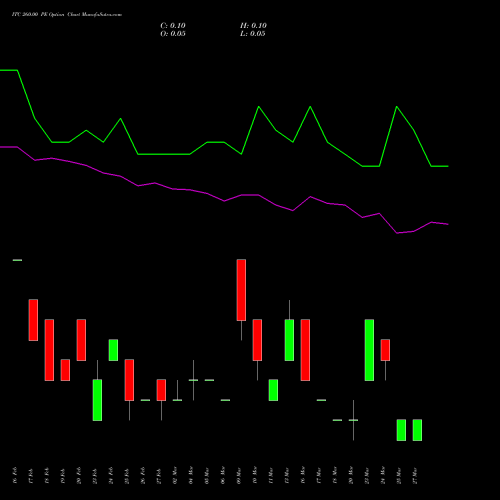Select the high value 'H: 0.10'
500x500 pixels.
253,26
